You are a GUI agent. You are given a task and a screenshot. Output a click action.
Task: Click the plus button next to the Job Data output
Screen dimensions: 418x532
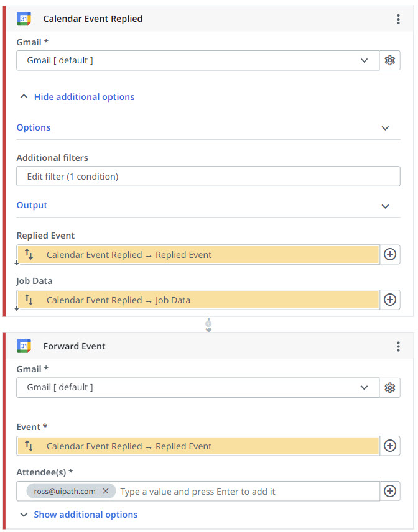point(390,300)
